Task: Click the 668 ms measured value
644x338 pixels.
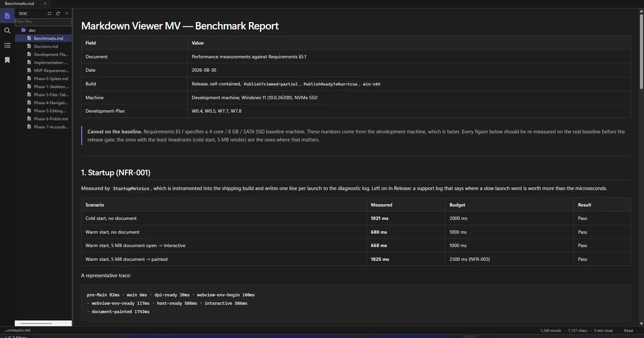Action: tap(378, 246)
